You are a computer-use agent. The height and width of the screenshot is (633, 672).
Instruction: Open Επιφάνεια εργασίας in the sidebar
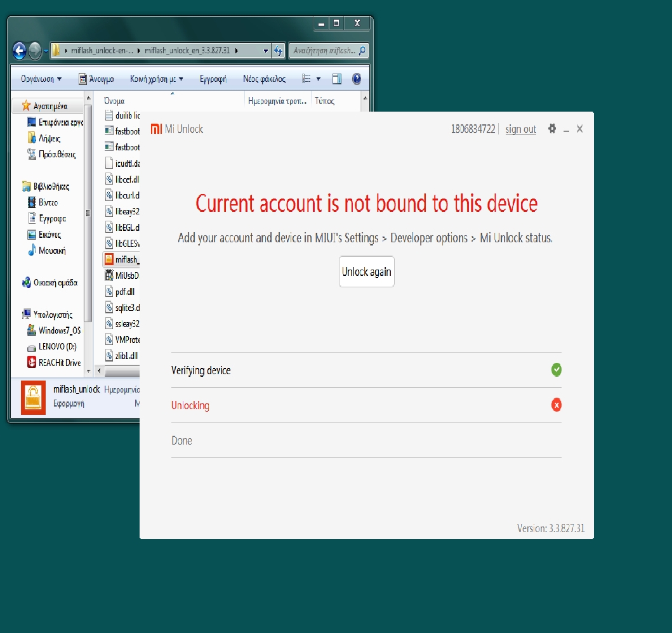pyautogui.click(x=55, y=122)
